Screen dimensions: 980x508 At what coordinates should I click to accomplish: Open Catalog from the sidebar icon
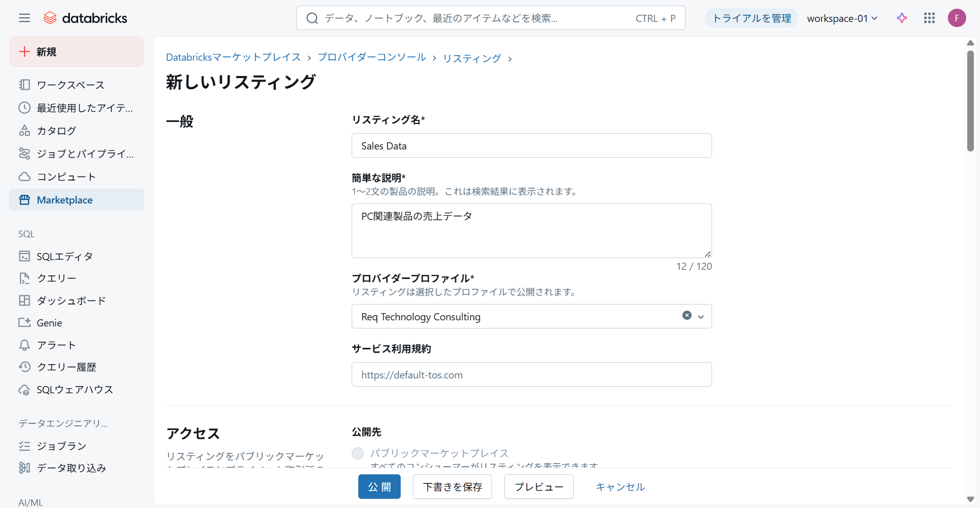(x=24, y=131)
